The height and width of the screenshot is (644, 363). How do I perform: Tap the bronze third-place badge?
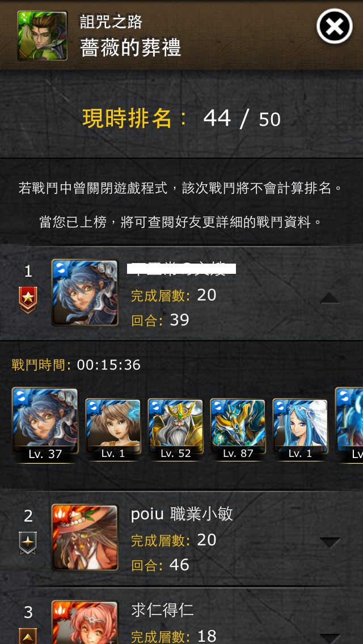(x=28, y=636)
